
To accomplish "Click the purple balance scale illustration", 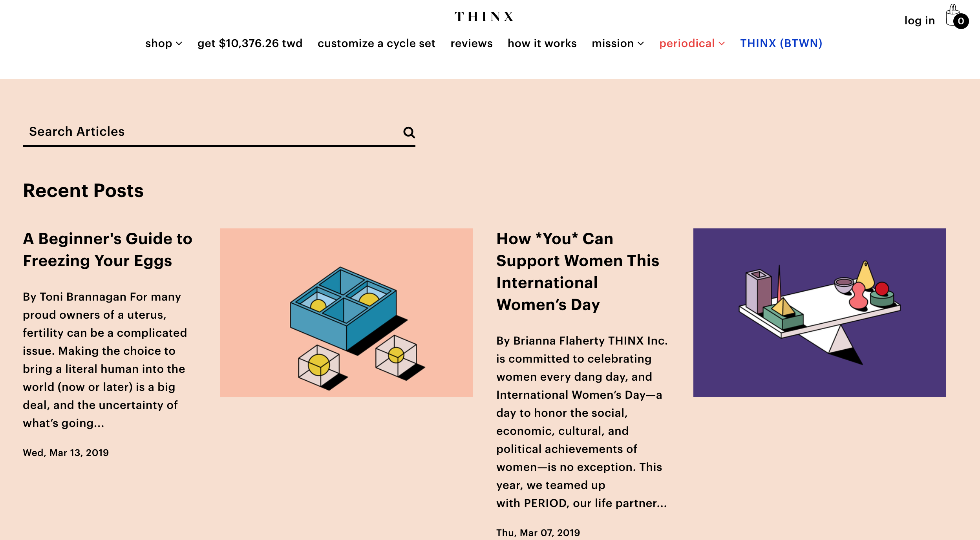I will pos(819,313).
